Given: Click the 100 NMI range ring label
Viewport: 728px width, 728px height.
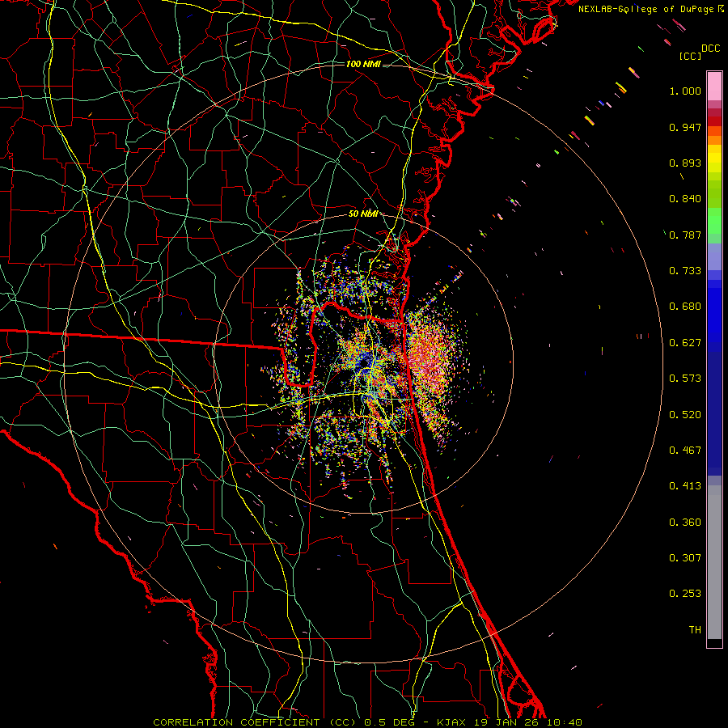Looking at the screenshot, I should [363, 64].
